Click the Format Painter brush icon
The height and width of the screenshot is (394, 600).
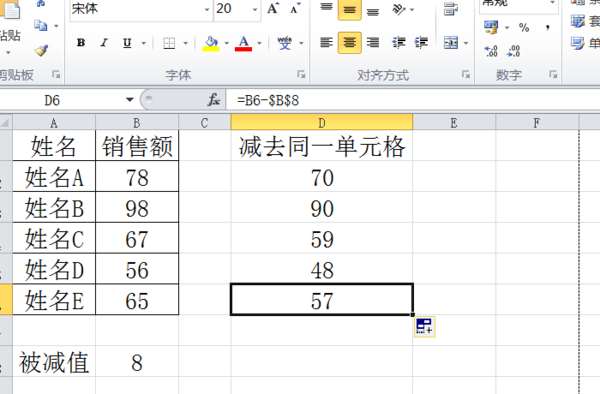(41, 50)
